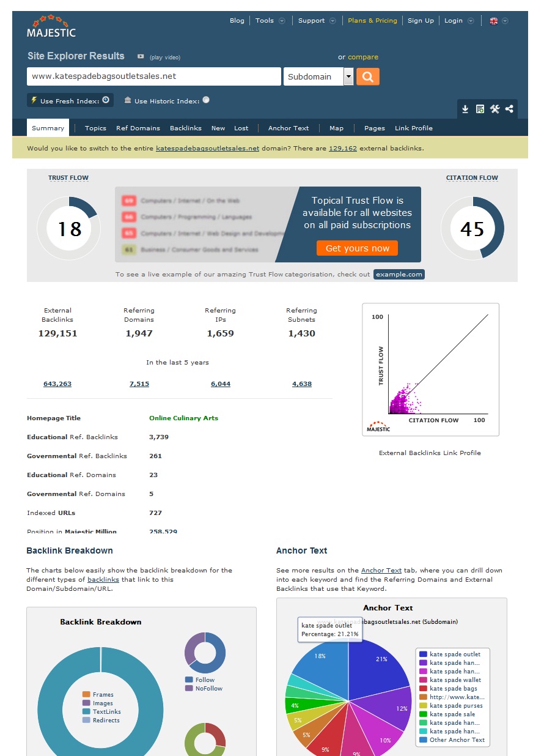Viewport: 533px width, 756px height.
Task: Open the Map tab
Action: 336,128
